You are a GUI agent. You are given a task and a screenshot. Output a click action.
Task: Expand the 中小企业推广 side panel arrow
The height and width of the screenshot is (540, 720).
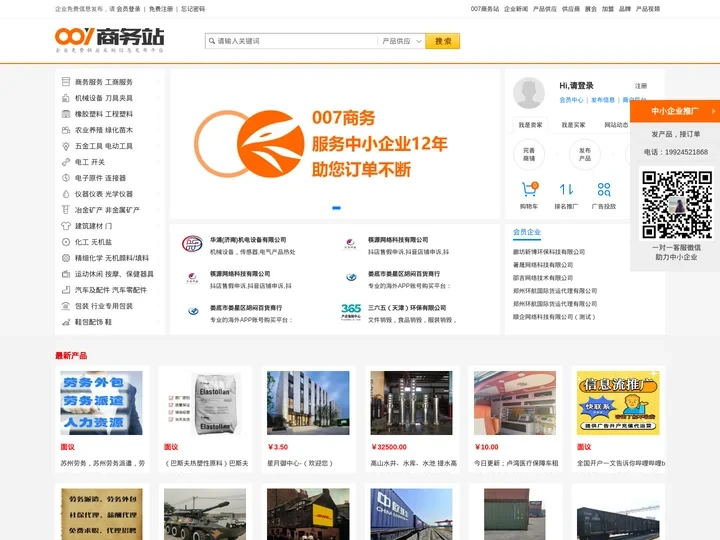pos(713,111)
